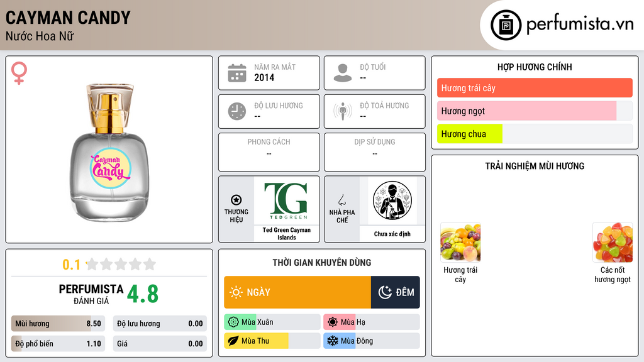Click the Mùa Thu season bar
The image size is (644, 362).
tap(272, 341)
